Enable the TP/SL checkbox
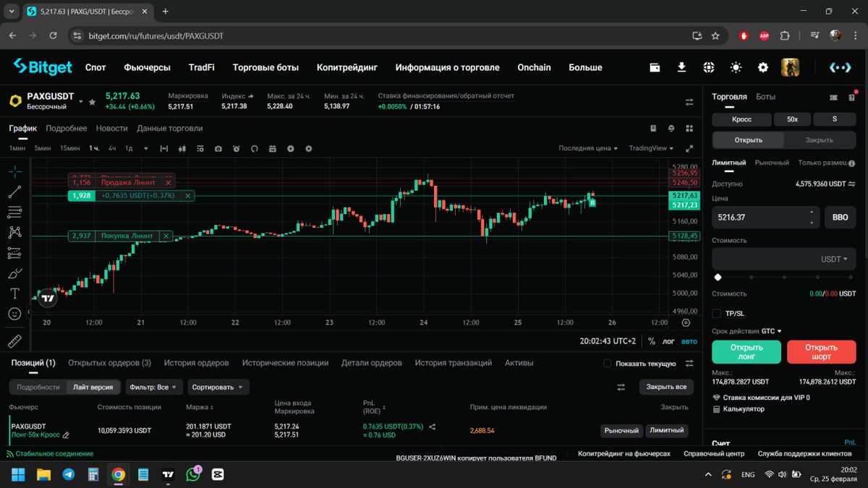Viewport: 868px width, 488px height. pyautogui.click(x=716, y=314)
